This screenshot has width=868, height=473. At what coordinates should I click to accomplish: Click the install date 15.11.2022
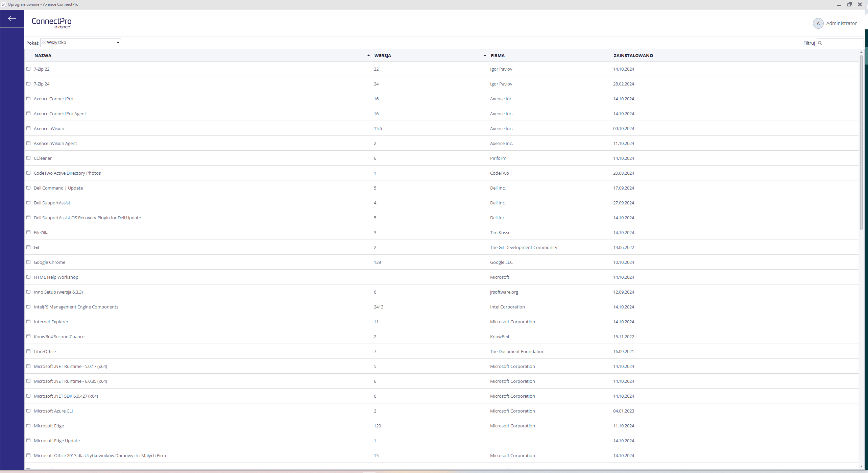click(624, 337)
